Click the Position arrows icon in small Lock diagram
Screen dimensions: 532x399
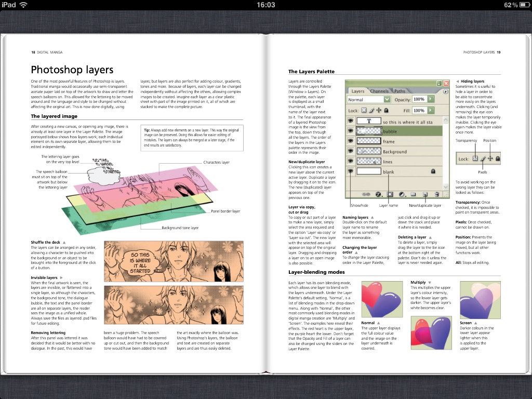[x=490, y=158]
